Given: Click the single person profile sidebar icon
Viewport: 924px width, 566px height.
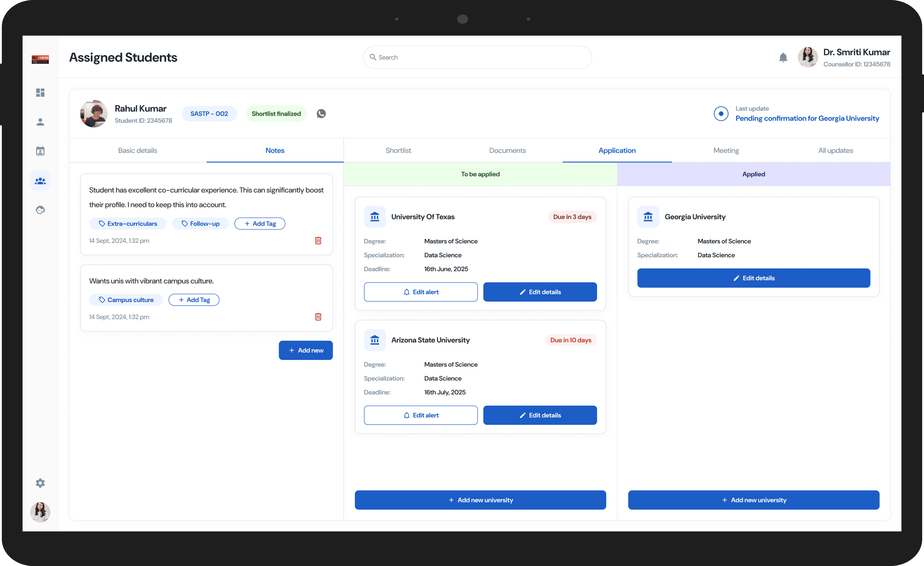Looking at the screenshot, I should (x=40, y=122).
